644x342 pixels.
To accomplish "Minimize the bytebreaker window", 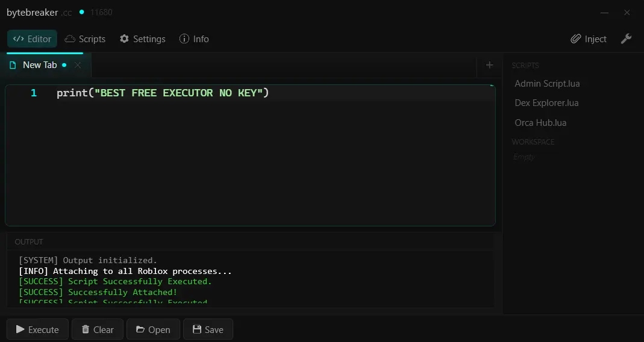I will (x=604, y=13).
